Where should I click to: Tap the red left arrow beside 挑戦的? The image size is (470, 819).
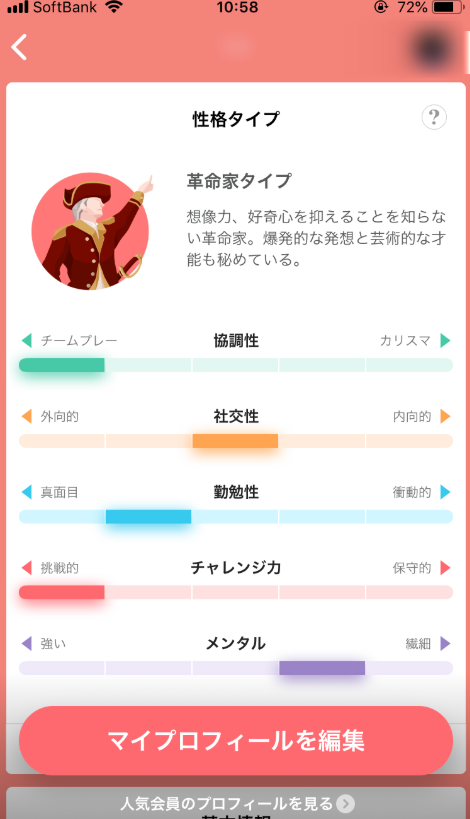pyautogui.click(x=27, y=568)
